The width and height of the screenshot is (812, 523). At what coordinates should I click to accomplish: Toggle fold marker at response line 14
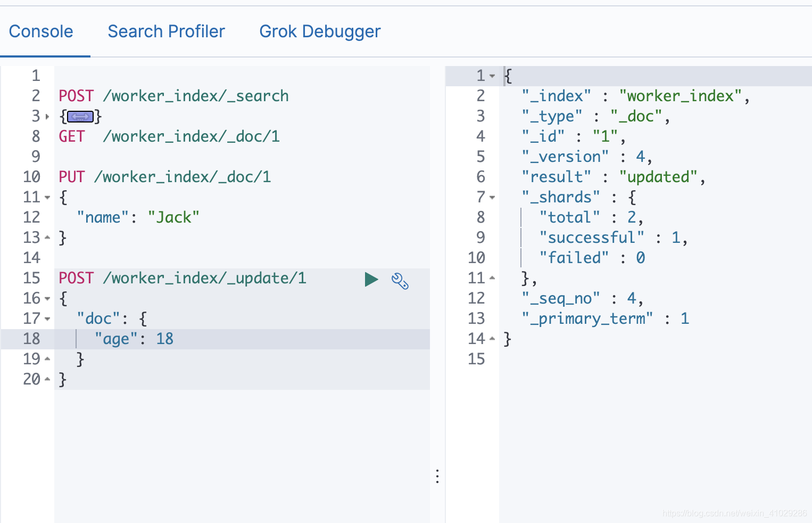(x=492, y=339)
